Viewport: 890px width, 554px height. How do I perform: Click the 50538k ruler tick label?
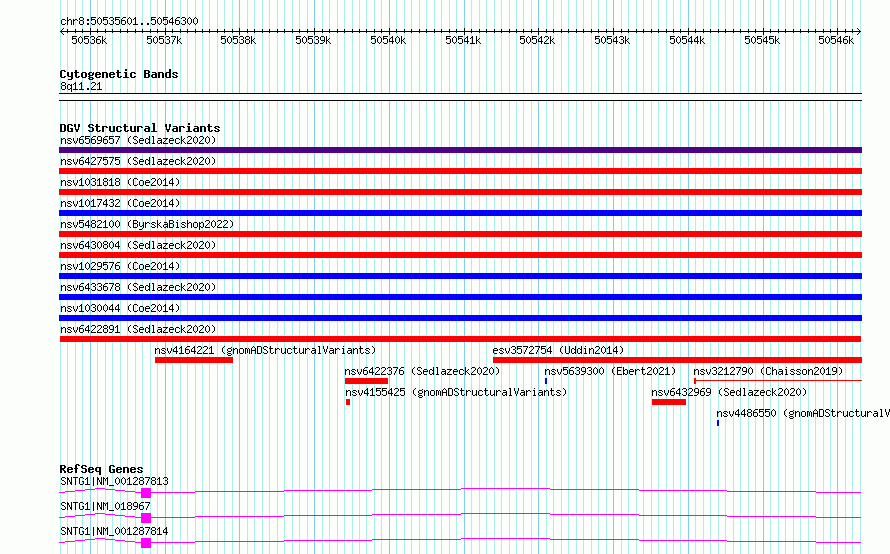coord(238,40)
